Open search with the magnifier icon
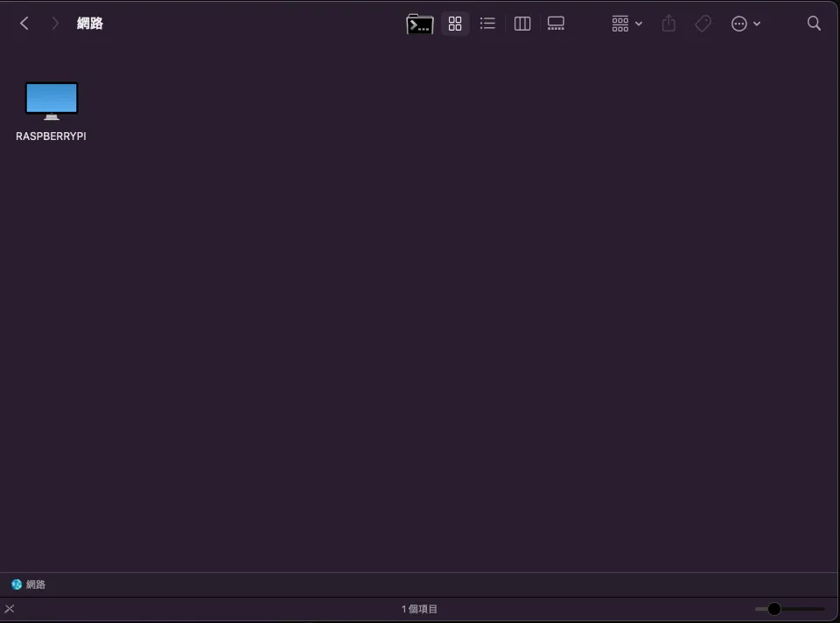The width and height of the screenshot is (840, 623). pos(814,24)
